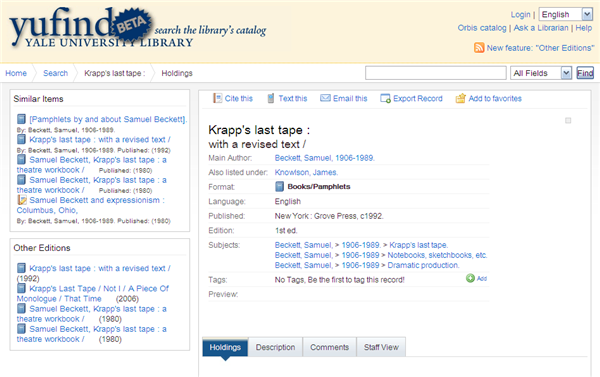The image size is (600, 377).
Task: Click the Krapp's last tape breadcrumb
Action: pos(114,73)
